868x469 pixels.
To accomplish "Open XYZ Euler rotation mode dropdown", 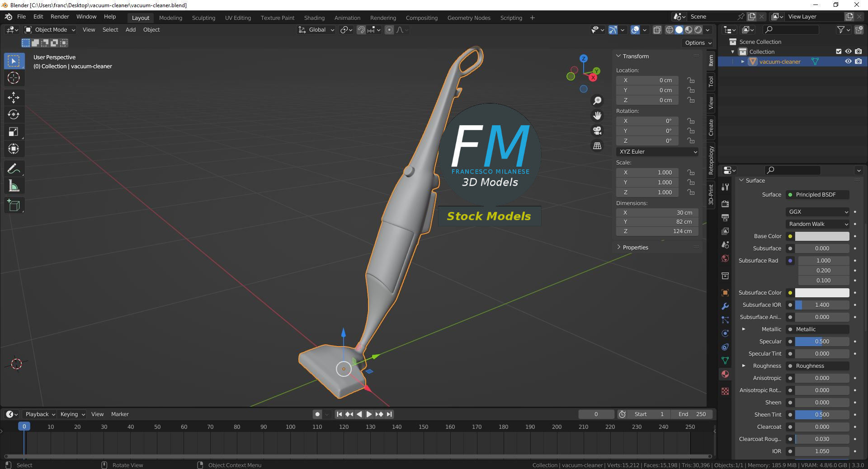I will [657, 152].
